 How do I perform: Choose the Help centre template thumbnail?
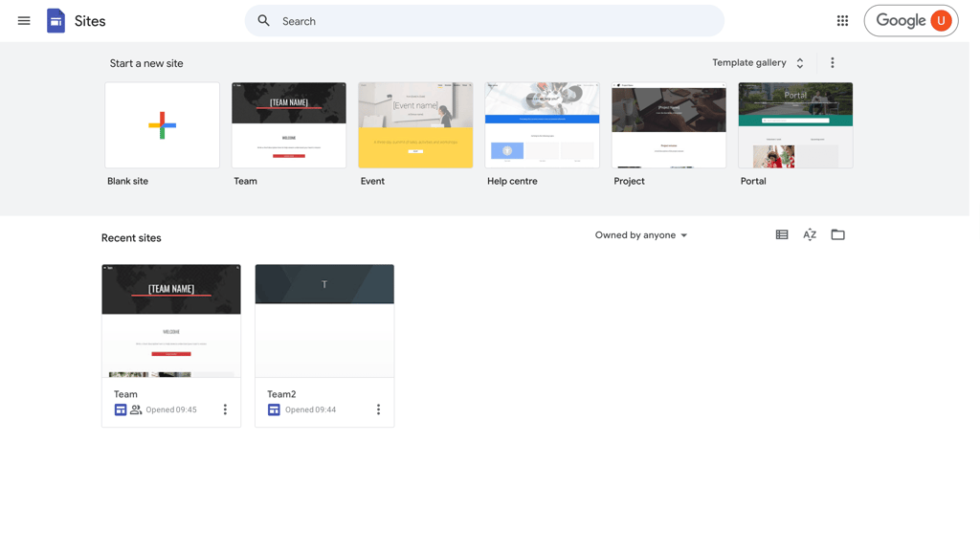pos(542,125)
